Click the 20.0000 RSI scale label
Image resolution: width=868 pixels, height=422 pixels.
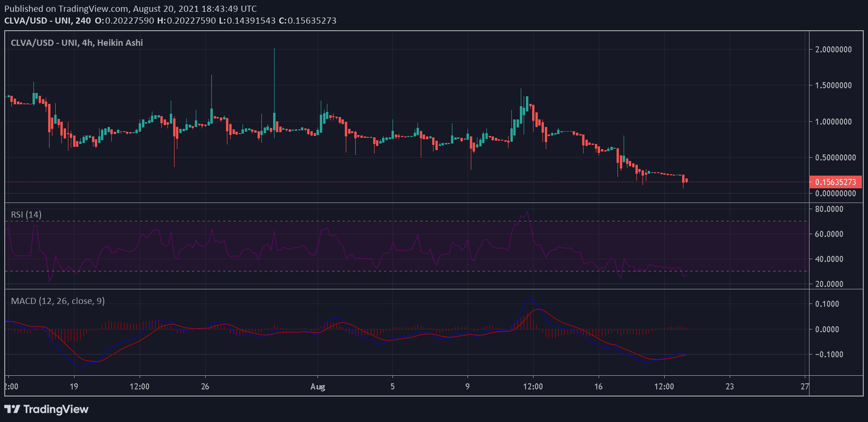[829, 284]
